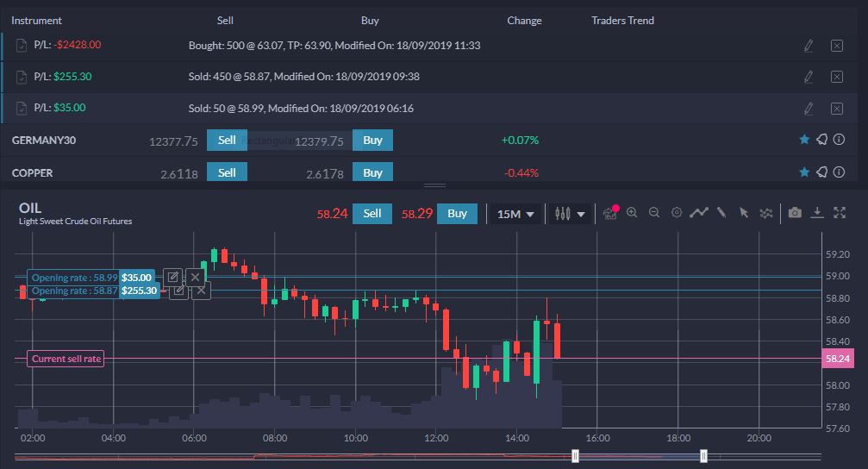Screen dimensions: 868x469
Task: Buy OIL from chart header
Action: [457, 213]
